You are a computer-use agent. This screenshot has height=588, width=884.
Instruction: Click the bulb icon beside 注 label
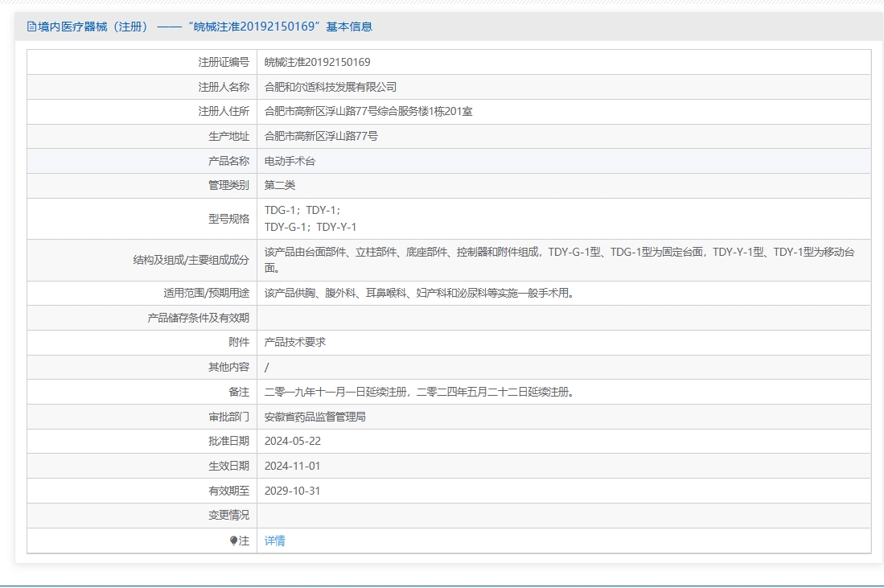coord(233,541)
